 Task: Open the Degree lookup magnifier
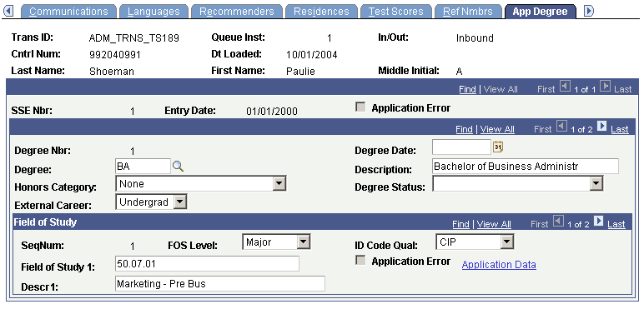(178, 167)
